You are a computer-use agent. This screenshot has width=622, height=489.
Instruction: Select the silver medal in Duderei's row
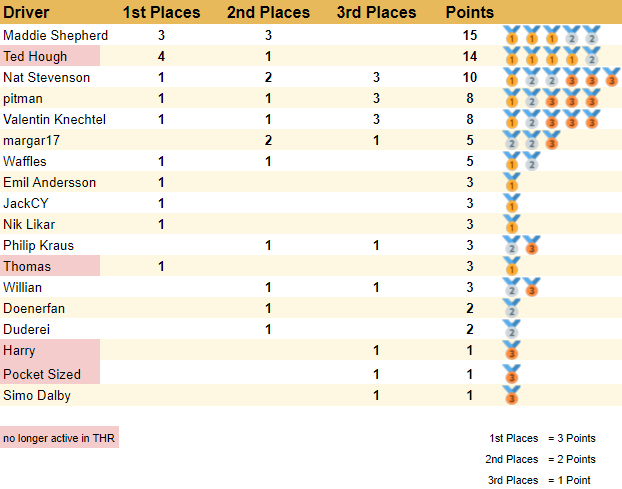[512, 330]
